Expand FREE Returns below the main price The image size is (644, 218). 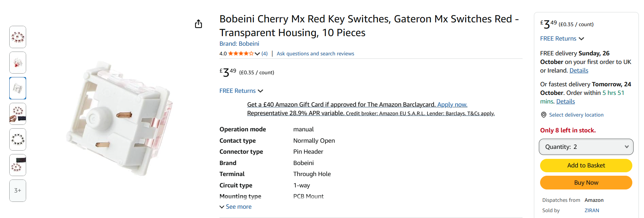pos(241,91)
